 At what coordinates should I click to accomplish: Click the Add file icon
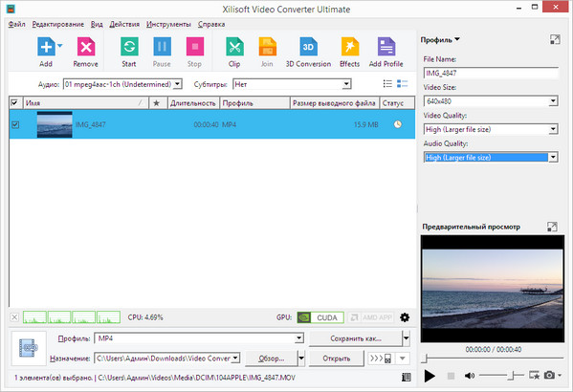click(46, 47)
